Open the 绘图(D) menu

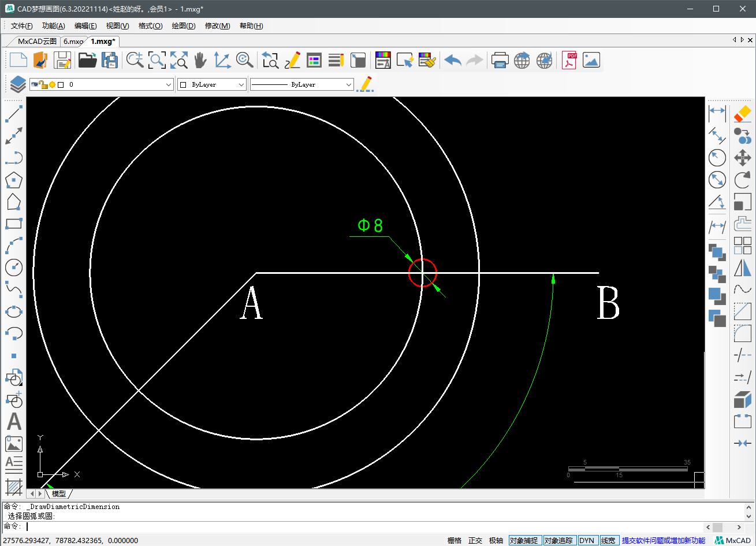(x=184, y=26)
